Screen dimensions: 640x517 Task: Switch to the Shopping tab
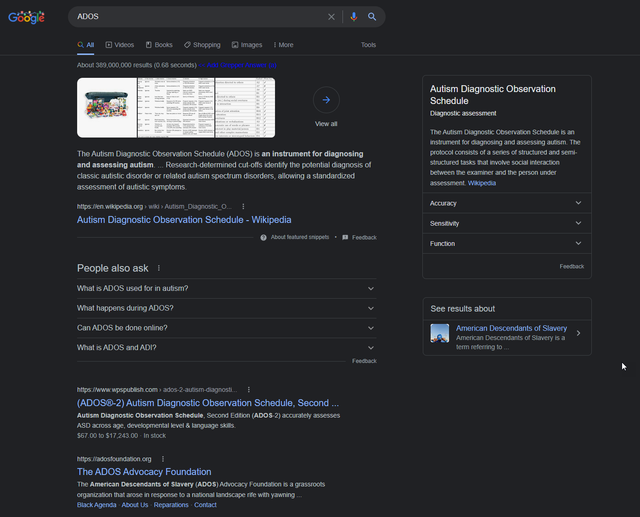[202, 45]
